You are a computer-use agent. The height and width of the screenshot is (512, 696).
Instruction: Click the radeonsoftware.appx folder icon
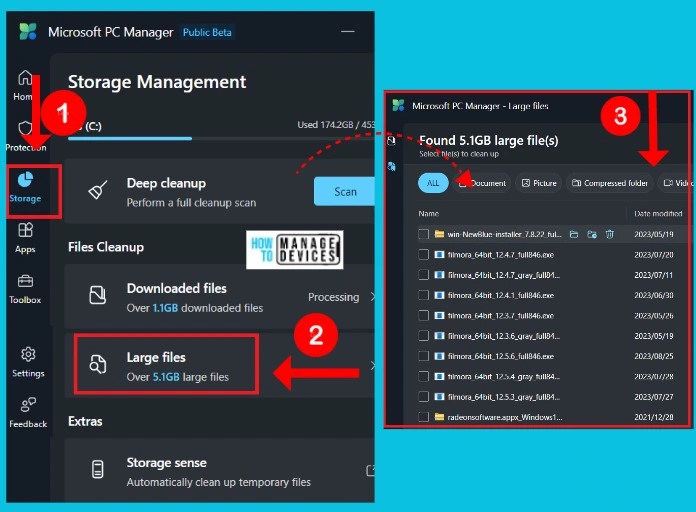pos(439,417)
